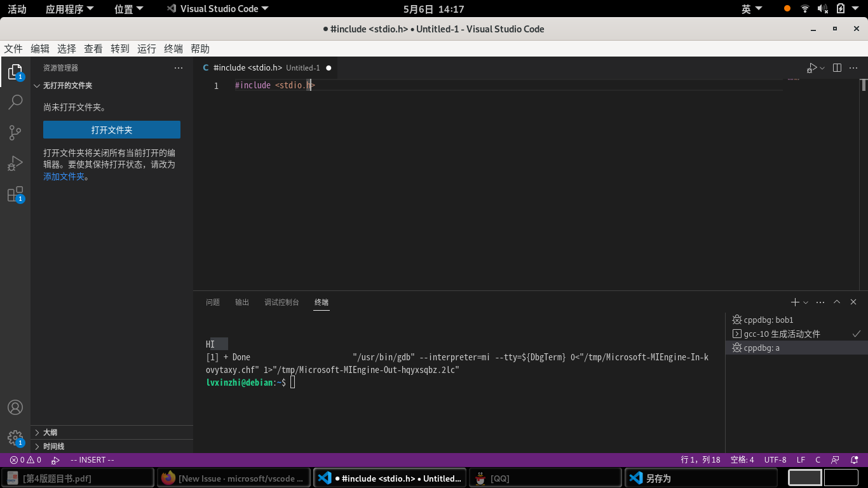Switch to the 调试控制台 tab
Image resolution: width=868 pixels, height=488 pixels.
(x=281, y=302)
